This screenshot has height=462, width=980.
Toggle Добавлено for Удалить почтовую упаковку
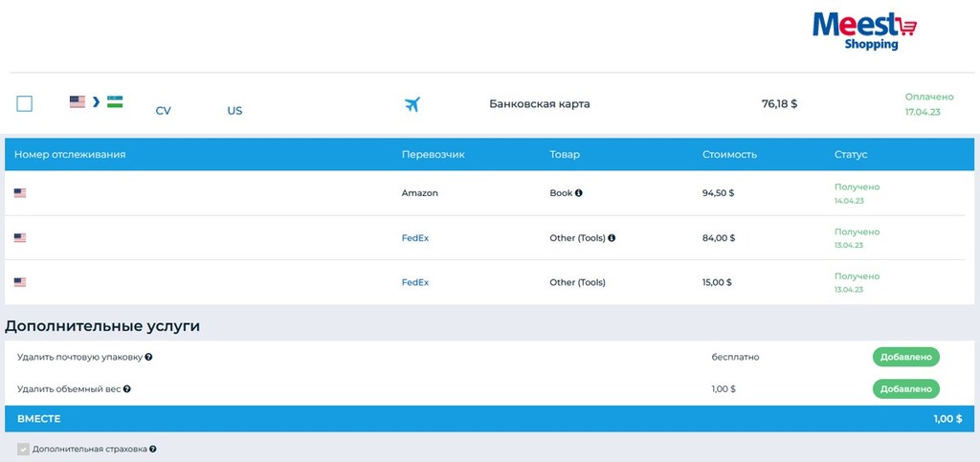coord(905,357)
